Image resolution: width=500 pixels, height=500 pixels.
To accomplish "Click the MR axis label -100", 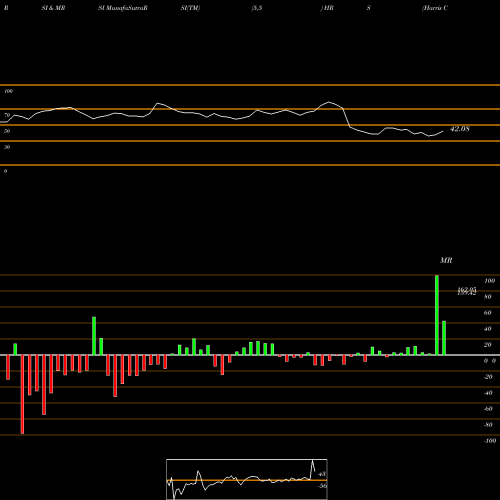I will pos(490,441).
